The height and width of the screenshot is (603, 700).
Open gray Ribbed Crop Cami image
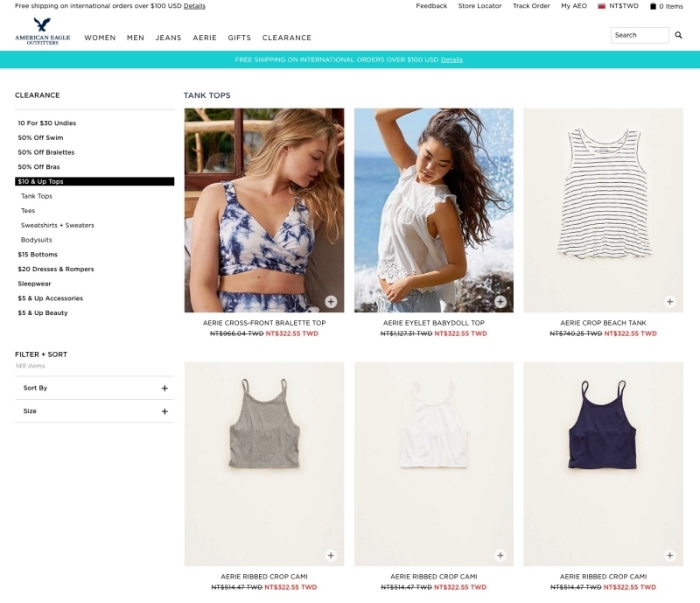pos(264,464)
